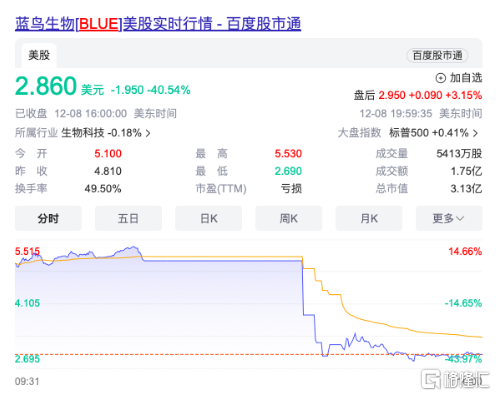Click the plus icon beside 加自选

[x=441, y=78]
